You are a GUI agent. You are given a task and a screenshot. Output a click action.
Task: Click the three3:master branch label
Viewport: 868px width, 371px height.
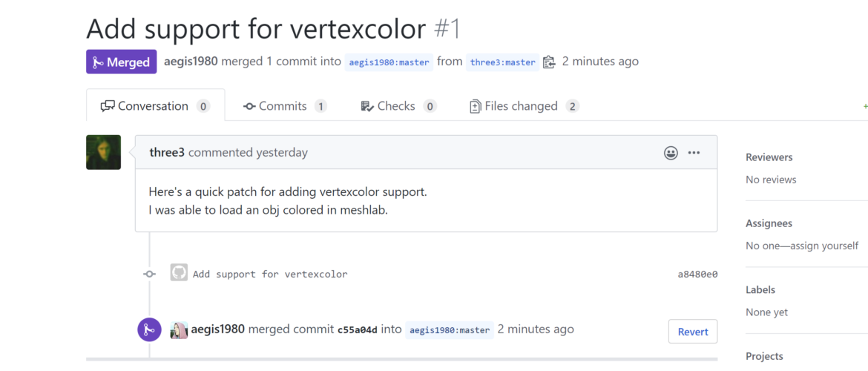pos(502,62)
